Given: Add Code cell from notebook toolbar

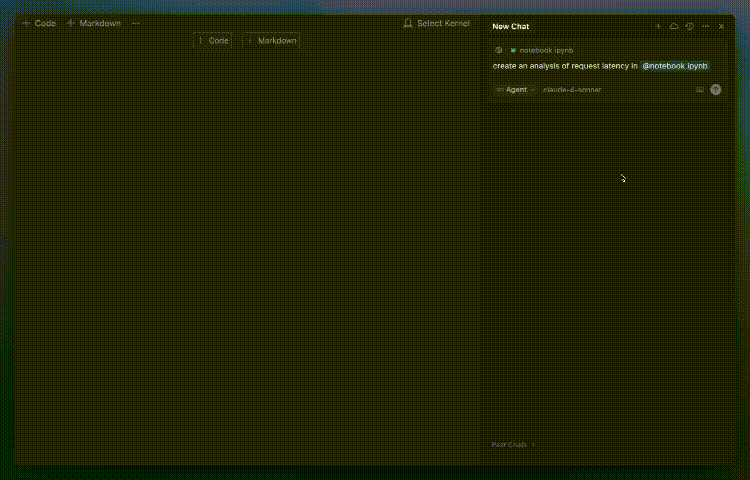Looking at the screenshot, I should coord(39,23).
